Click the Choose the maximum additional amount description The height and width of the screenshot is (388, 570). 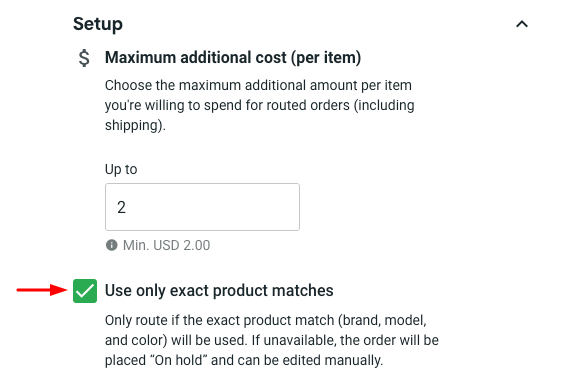260,105
